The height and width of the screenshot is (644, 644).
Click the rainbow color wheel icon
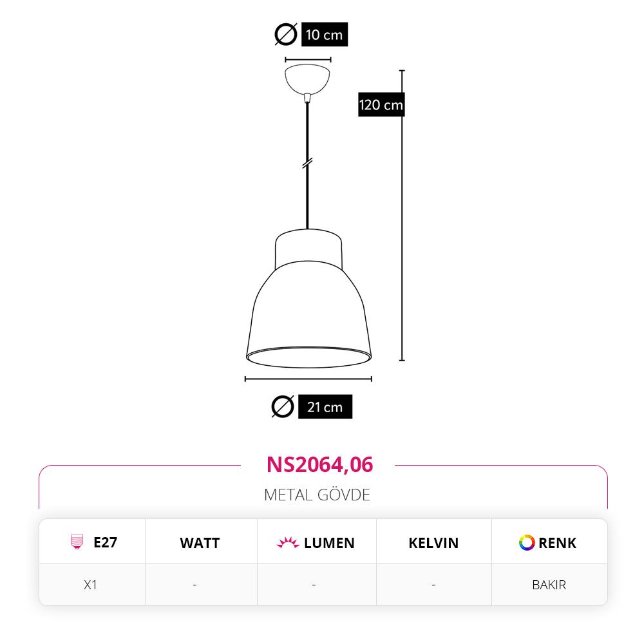tap(527, 543)
